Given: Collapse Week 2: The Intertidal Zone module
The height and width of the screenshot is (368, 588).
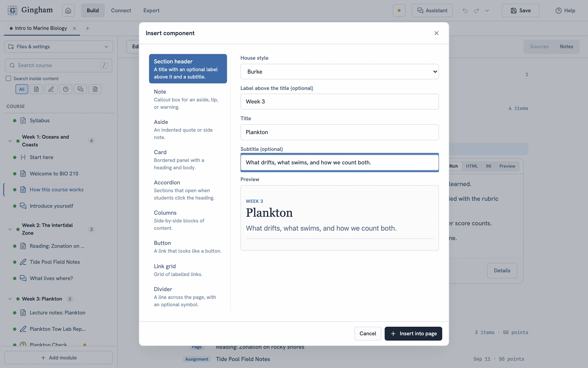Looking at the screenshot, I should tap(10, 229).
